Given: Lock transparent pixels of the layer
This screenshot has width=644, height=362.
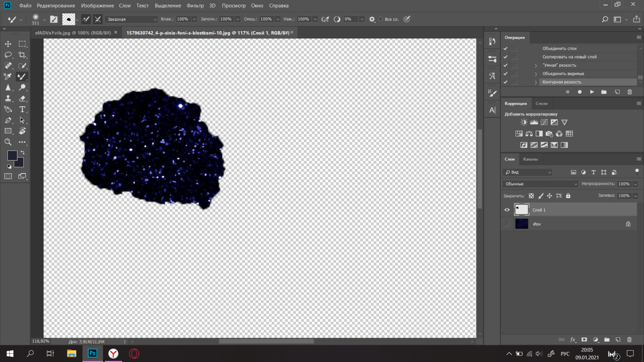Looking at the screenshot, I should 531,196.
